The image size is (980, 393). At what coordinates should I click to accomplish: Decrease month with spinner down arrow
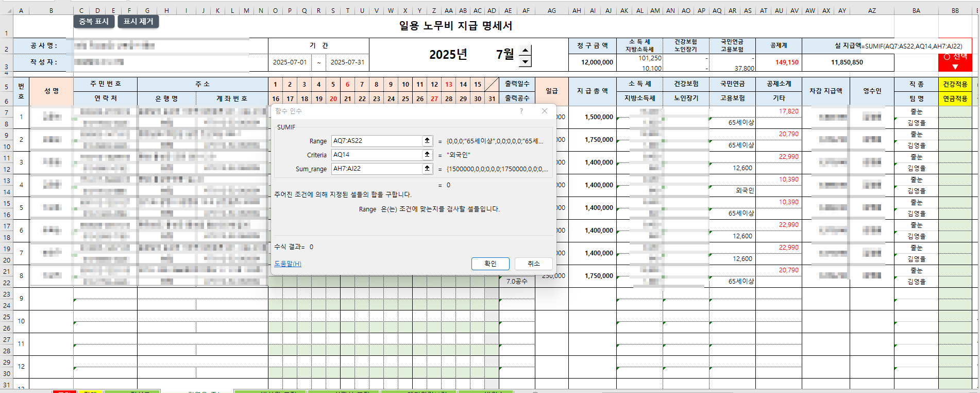point(525,62)
